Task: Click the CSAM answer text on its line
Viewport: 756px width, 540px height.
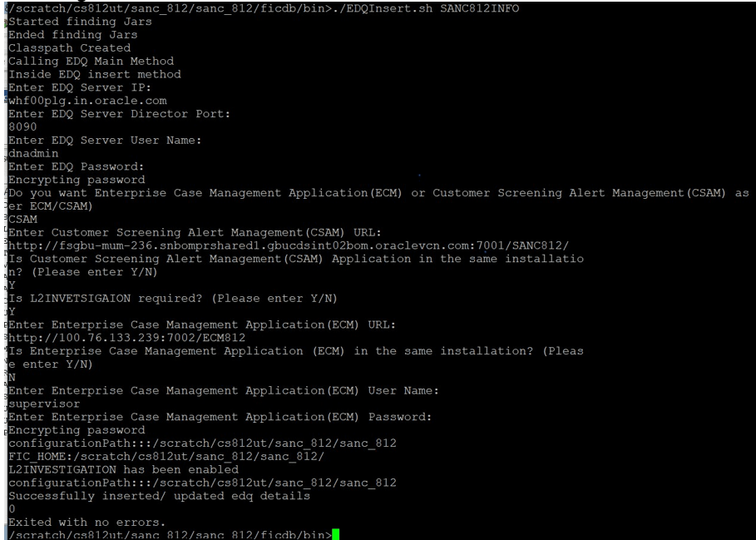Action: [21, 219]
